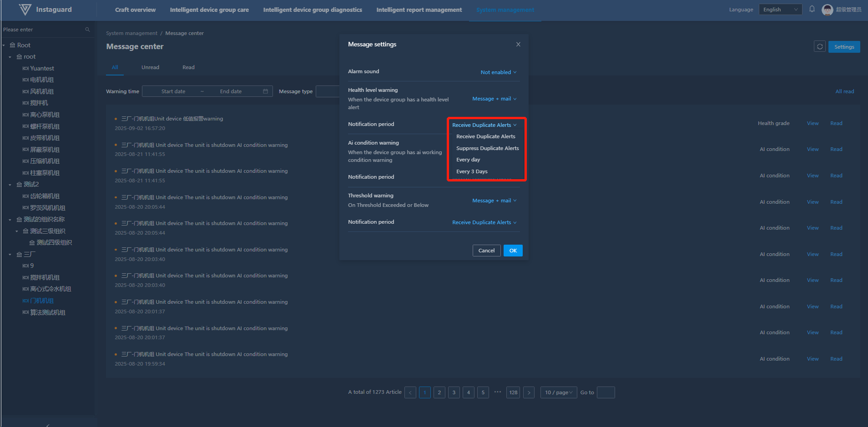Collapse the 测试三级组织 tree node
Screen dimensions: 868x427
[x=17, y=231]
